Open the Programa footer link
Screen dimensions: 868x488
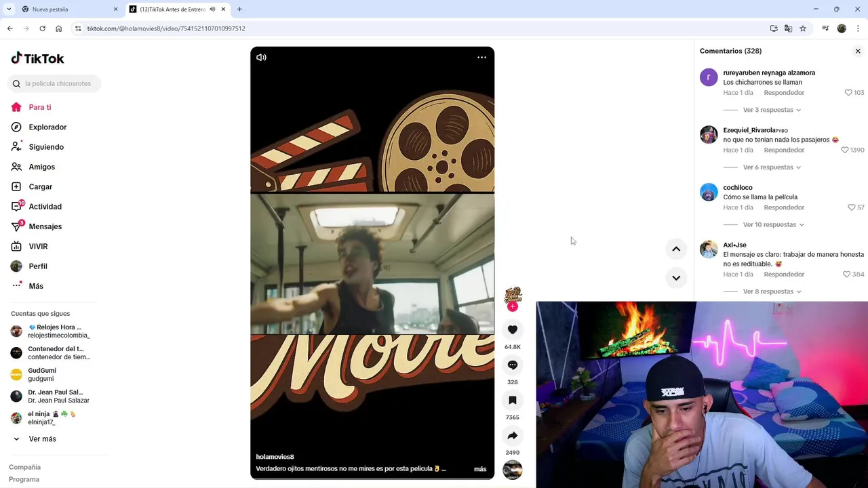24,479
